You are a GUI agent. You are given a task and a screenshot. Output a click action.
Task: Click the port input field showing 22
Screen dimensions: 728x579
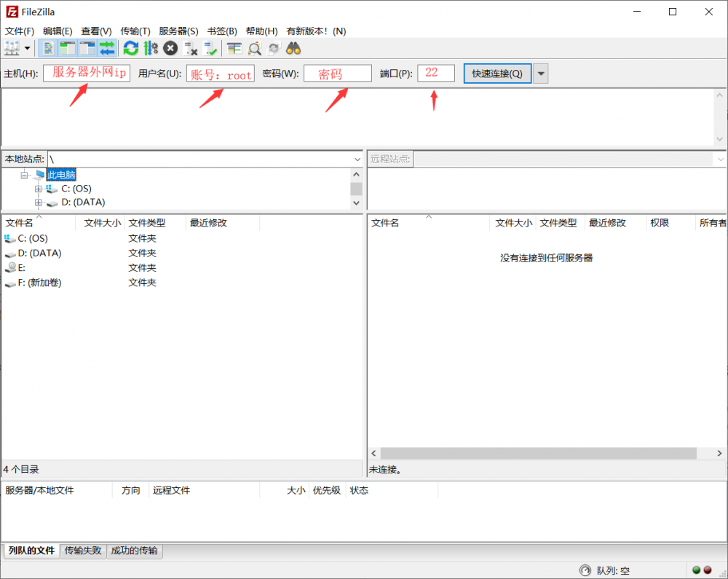tap(435, 73)
